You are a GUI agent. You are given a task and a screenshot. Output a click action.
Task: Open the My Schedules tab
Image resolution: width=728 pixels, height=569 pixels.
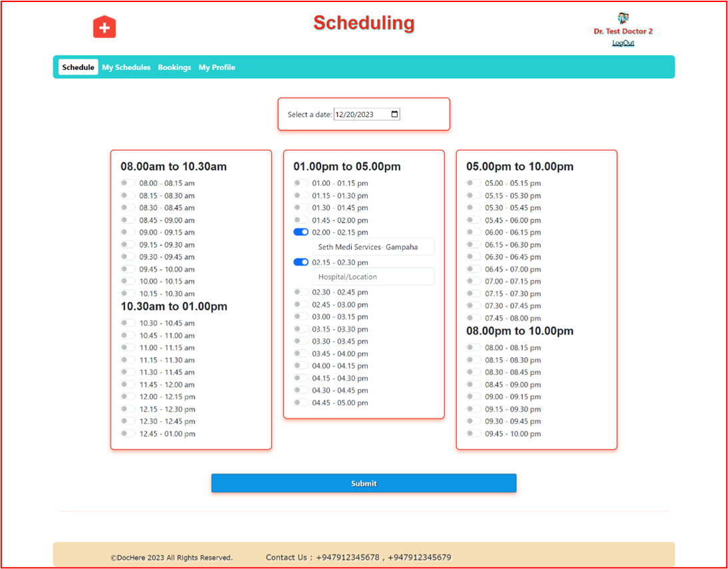point(127,67)
